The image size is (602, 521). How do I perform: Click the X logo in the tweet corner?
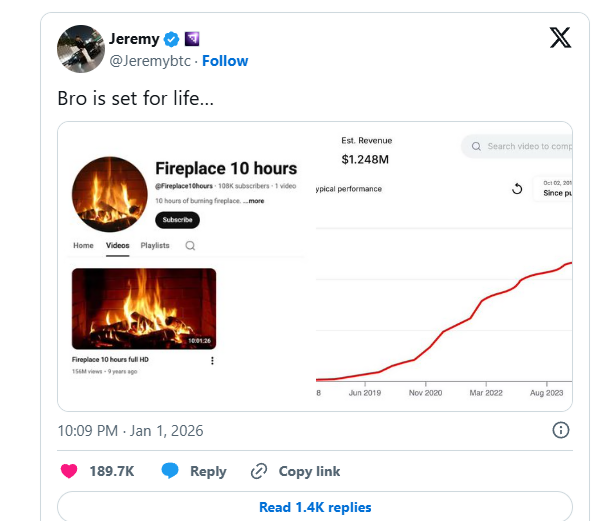(561, 38)
